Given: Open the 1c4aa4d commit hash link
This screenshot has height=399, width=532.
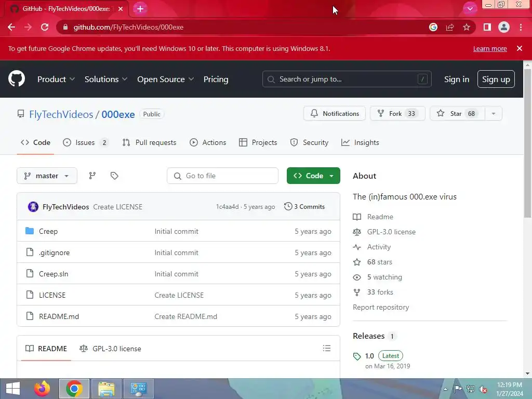Looking at the screenshot, I should tap(228, 207).
